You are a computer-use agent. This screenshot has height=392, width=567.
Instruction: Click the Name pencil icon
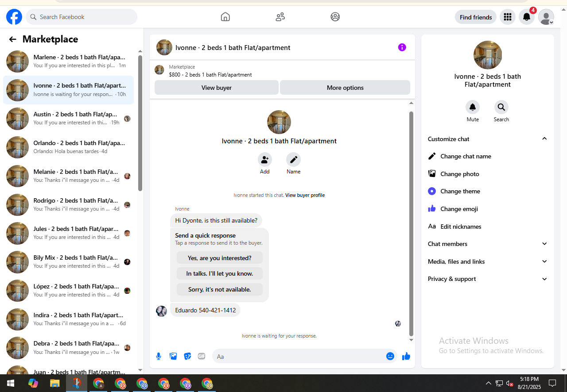point(293,160)
